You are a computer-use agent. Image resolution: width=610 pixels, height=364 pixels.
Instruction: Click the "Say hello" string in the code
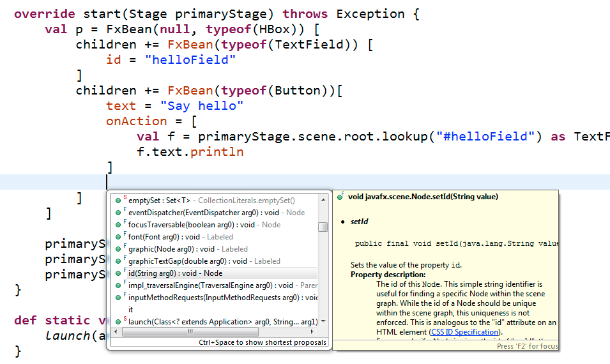pos(202,106)
